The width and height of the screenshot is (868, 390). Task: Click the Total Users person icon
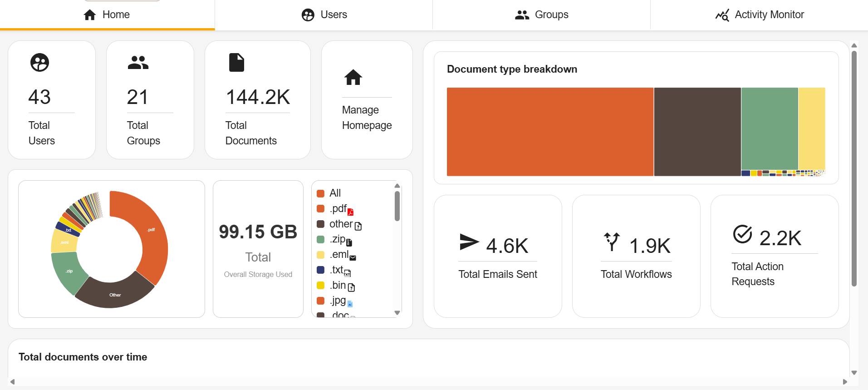(x=39, y=63)
